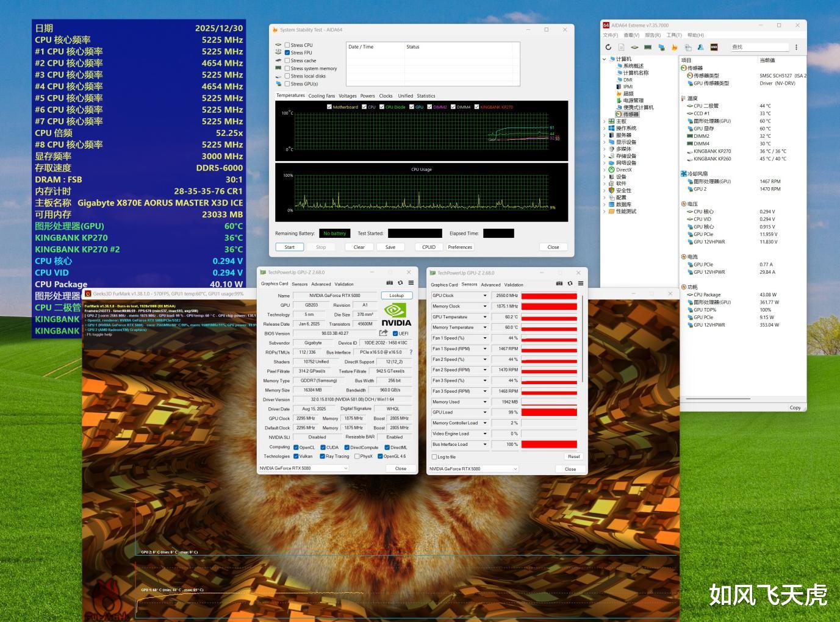Expand the 主板 tree node in AIDA64
The width and height of the screenshot is (840, 622).
pos(605,121)
